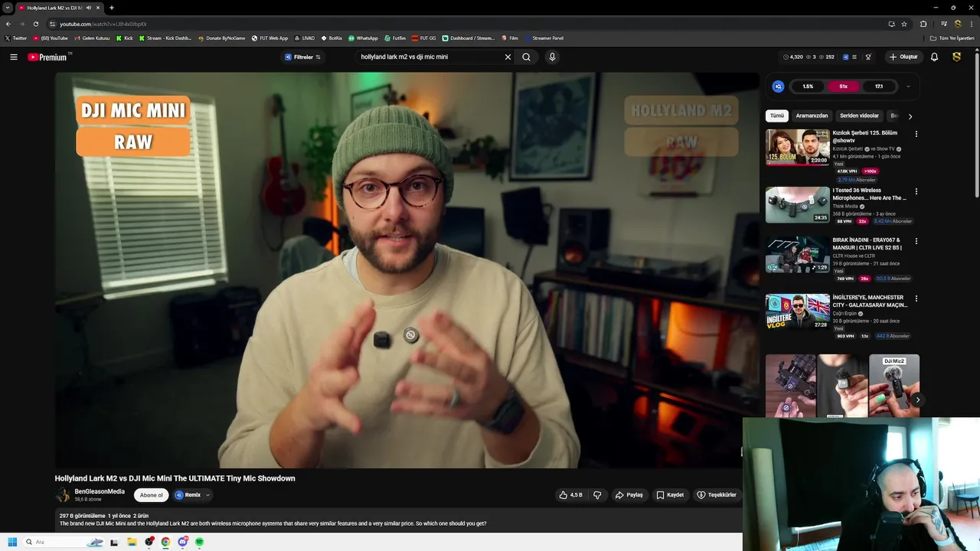Open the Filtreler filter dropdown
Screen dimensions: 980x551
(302, 57)
